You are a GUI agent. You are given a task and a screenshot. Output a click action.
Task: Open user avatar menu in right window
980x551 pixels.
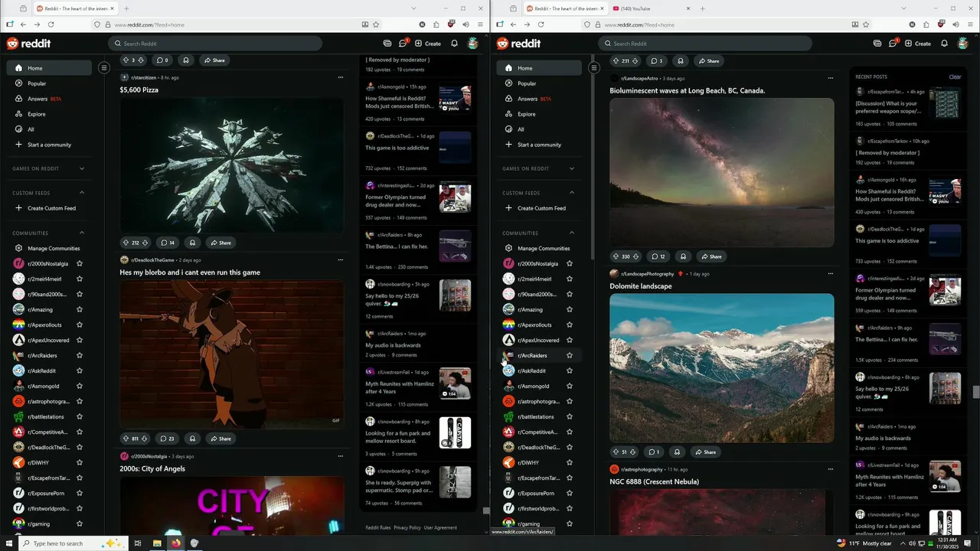(962, 44)
